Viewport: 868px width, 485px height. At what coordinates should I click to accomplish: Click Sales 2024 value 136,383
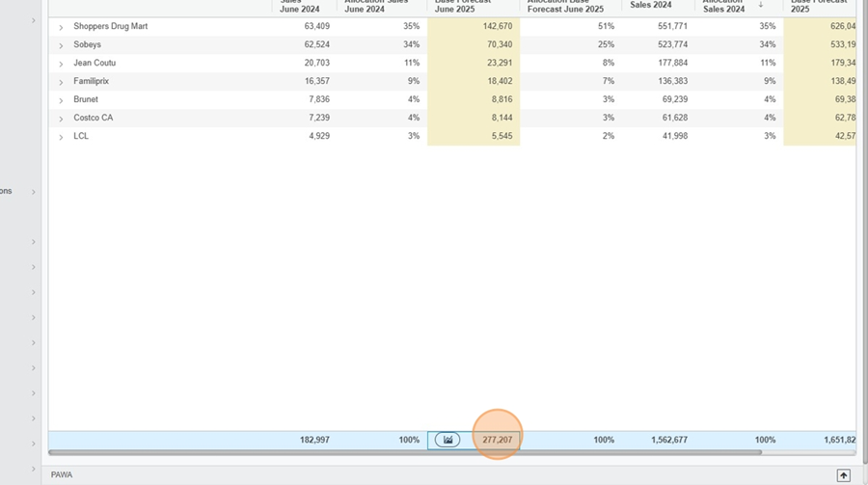672,81
